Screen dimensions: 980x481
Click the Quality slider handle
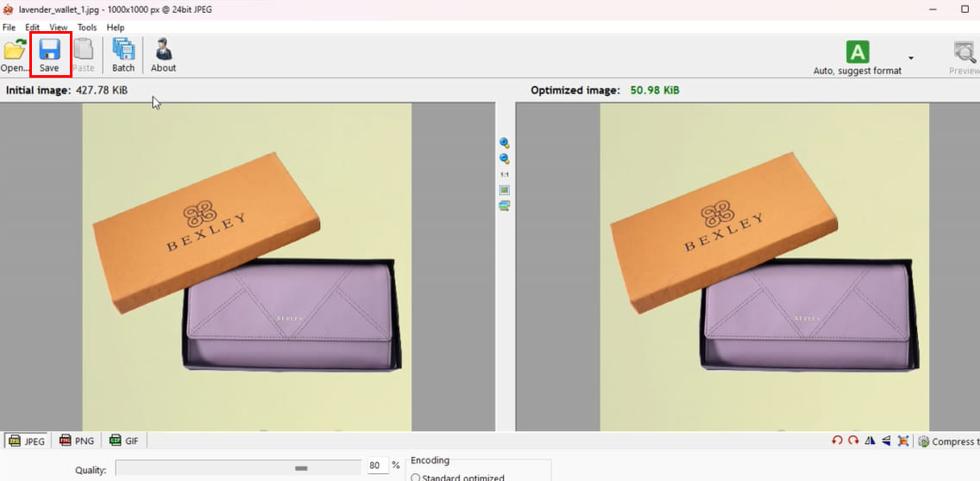301,468
